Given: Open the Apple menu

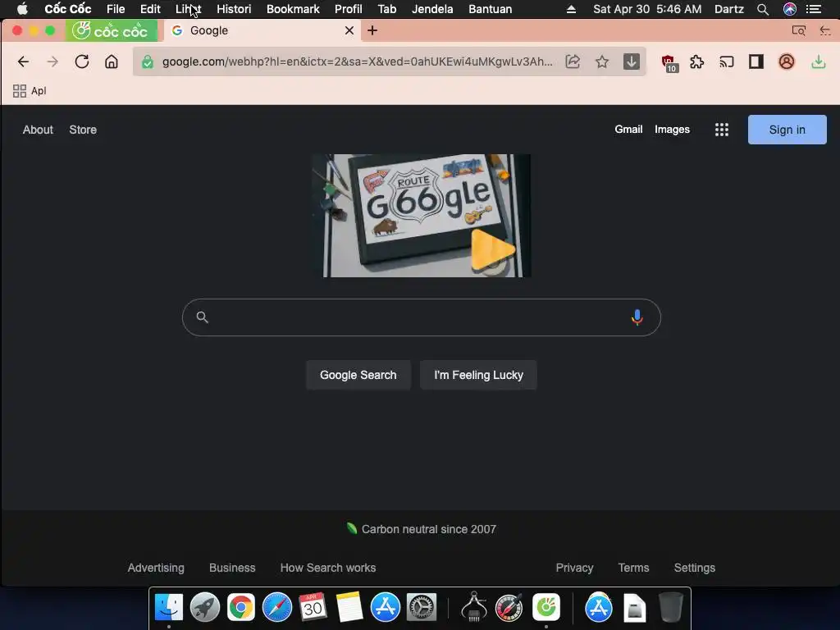Looking at the screenshot, I should pos(22,8).
